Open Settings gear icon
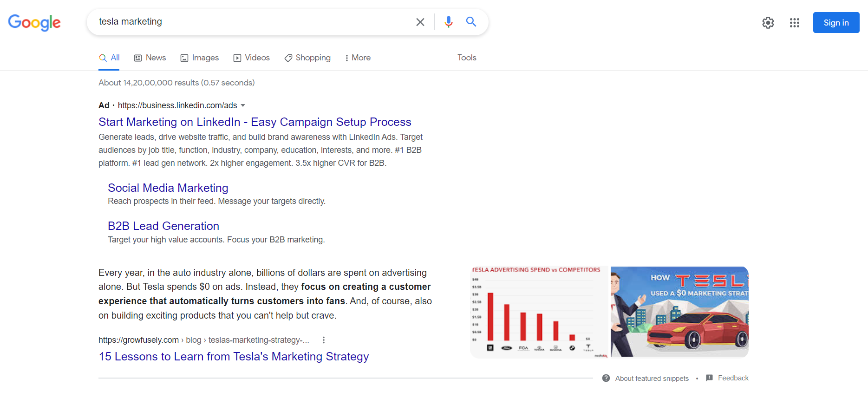868x405 pixels. pyautogui.click(x=768, y=23)
